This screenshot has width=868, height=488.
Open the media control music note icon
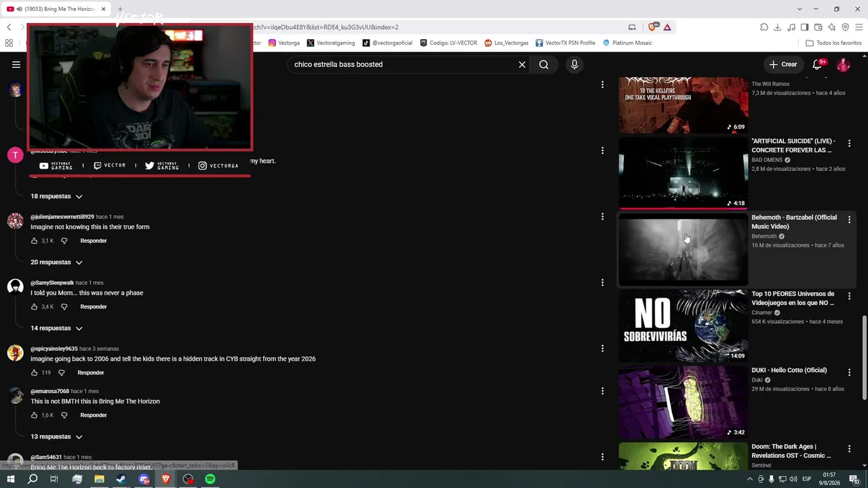click(x=791, y=27)
